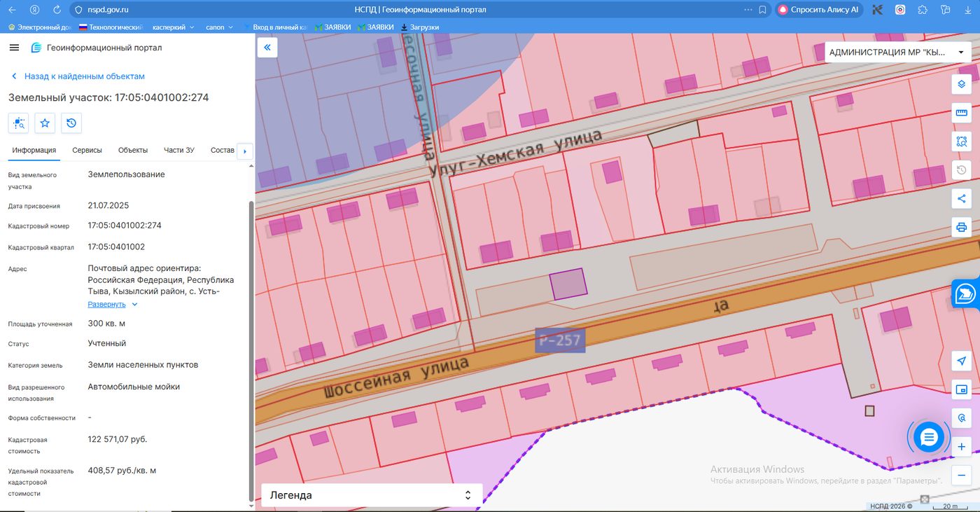
Task: Select the highlighted purple parcel on the map
Action: coord(567,284)
